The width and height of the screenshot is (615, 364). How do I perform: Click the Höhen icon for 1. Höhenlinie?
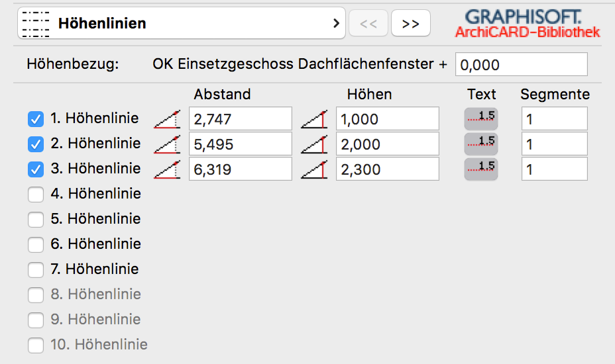pyautogui.click(x=314, y=120)
